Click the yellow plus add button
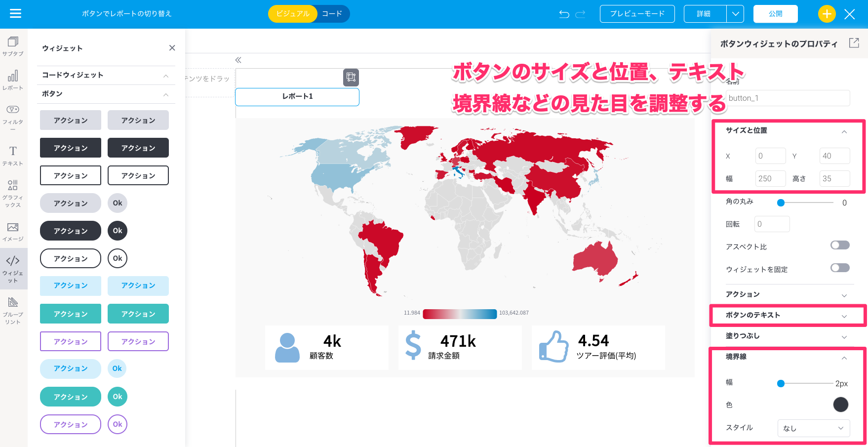Screen dimensions: 868x447 pos(827,14)
